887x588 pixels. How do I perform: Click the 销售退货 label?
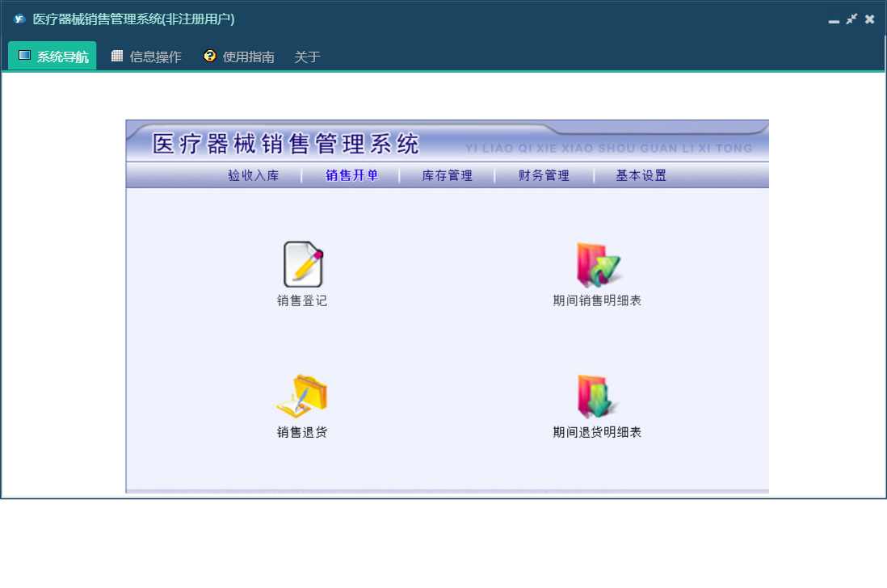click(x=302, y=432)
